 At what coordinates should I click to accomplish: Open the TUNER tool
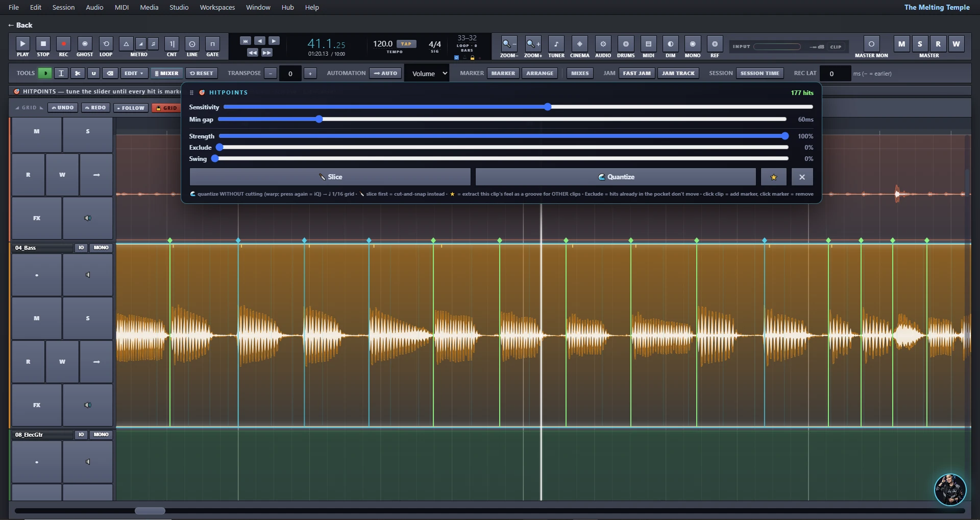556,44
